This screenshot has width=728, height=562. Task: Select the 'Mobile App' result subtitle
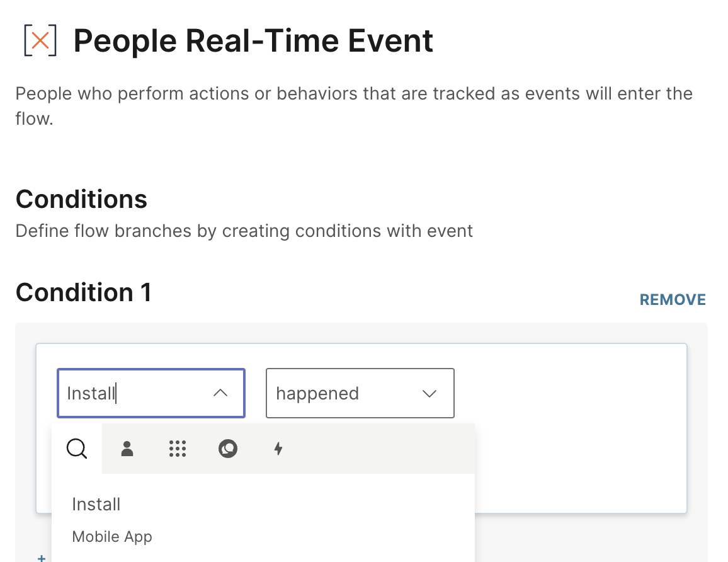[x=112, y=537]
